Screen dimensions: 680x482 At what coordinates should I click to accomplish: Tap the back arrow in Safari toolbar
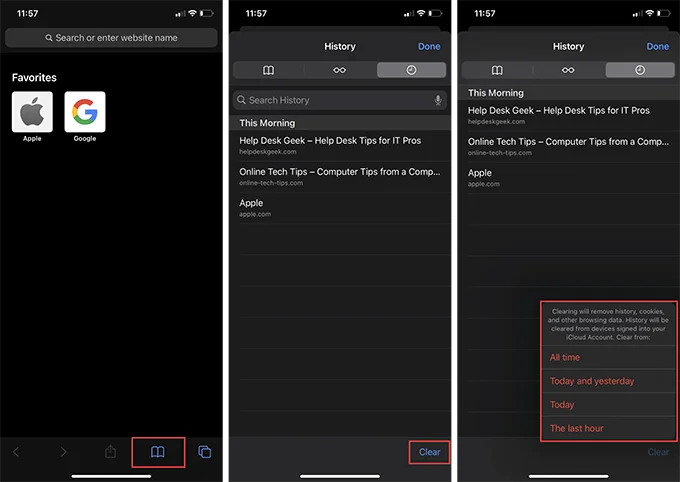tap(16, 452)
